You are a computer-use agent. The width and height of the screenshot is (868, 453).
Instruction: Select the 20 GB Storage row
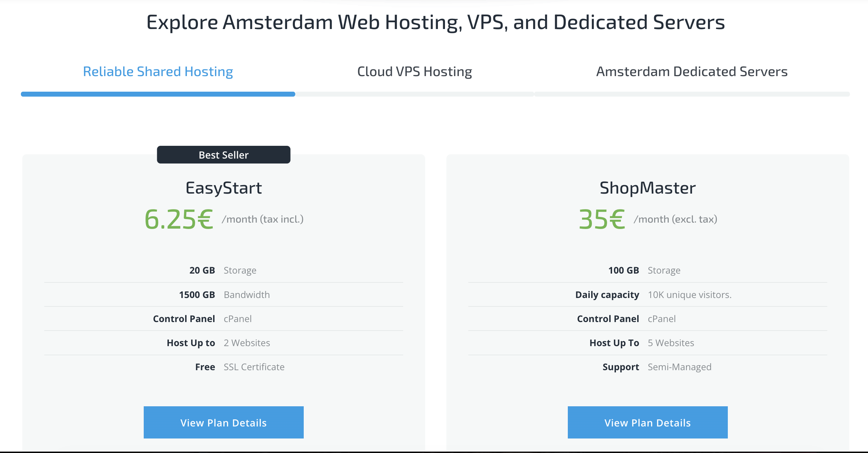[x=223, y=270]
